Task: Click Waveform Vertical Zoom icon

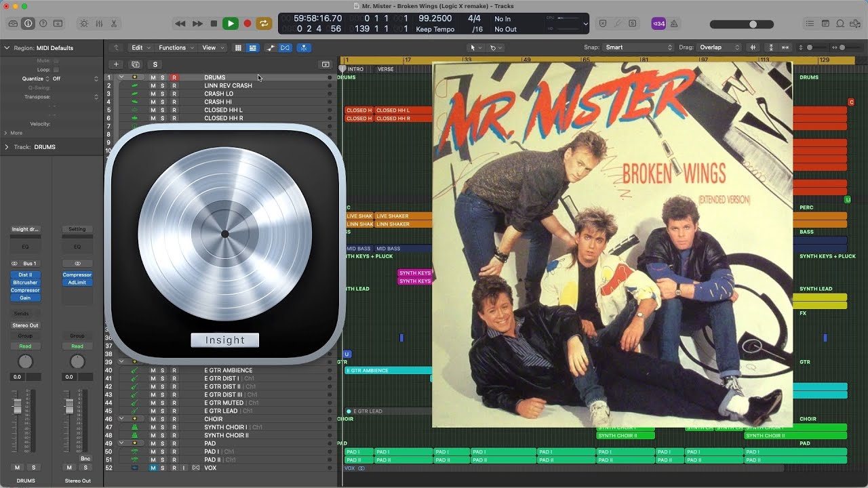Action: [x=753, y=47]
